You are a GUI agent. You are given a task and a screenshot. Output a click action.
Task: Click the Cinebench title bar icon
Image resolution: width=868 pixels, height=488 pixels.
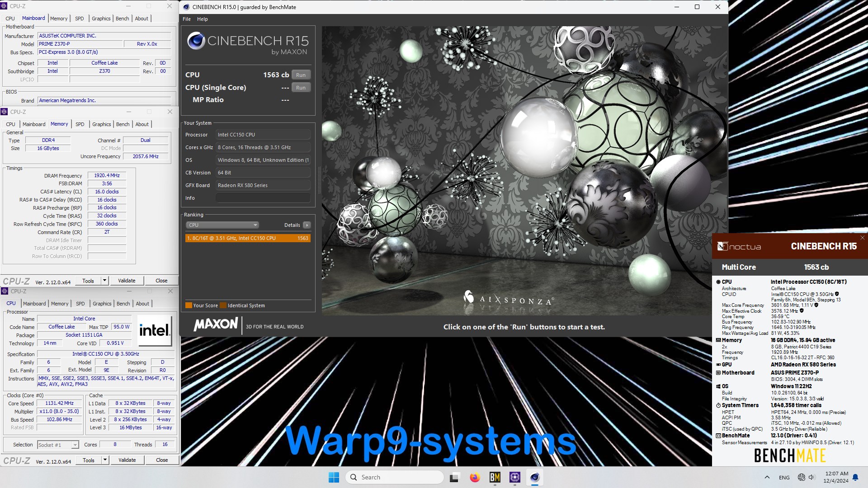point(186,7)
